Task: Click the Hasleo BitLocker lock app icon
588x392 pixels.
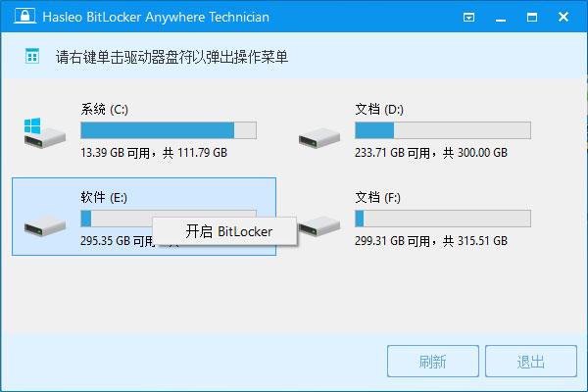Action: pos(17,18)
